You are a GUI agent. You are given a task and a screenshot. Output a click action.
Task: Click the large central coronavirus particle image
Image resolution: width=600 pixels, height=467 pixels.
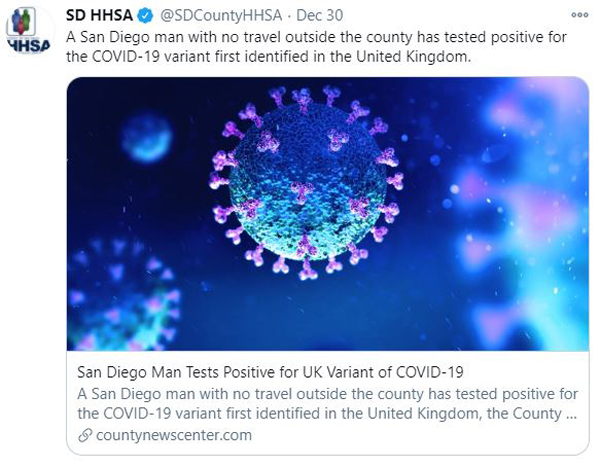pos(306,183)
